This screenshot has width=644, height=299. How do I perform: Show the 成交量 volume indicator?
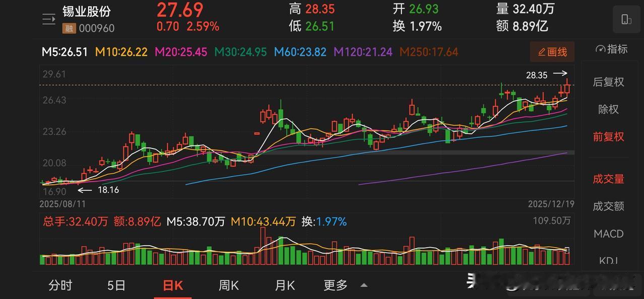click(x=608, y=179)
